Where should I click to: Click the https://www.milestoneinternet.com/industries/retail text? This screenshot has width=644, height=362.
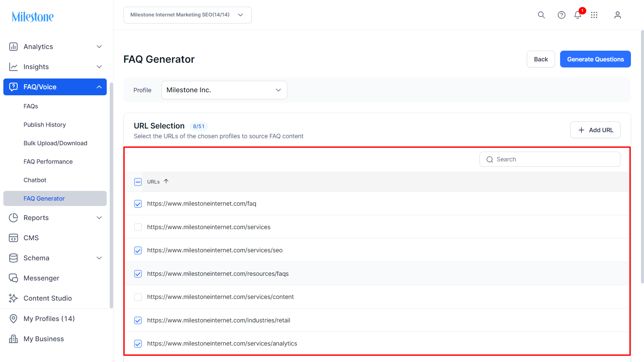point(219,320)
